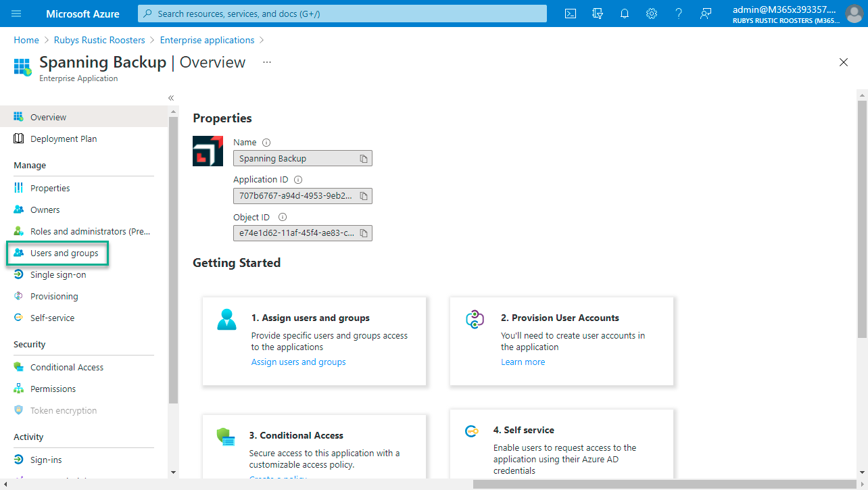Show info tooltip beside Object ID
This screenshot has height=490, width=868.
coord(283,217)
